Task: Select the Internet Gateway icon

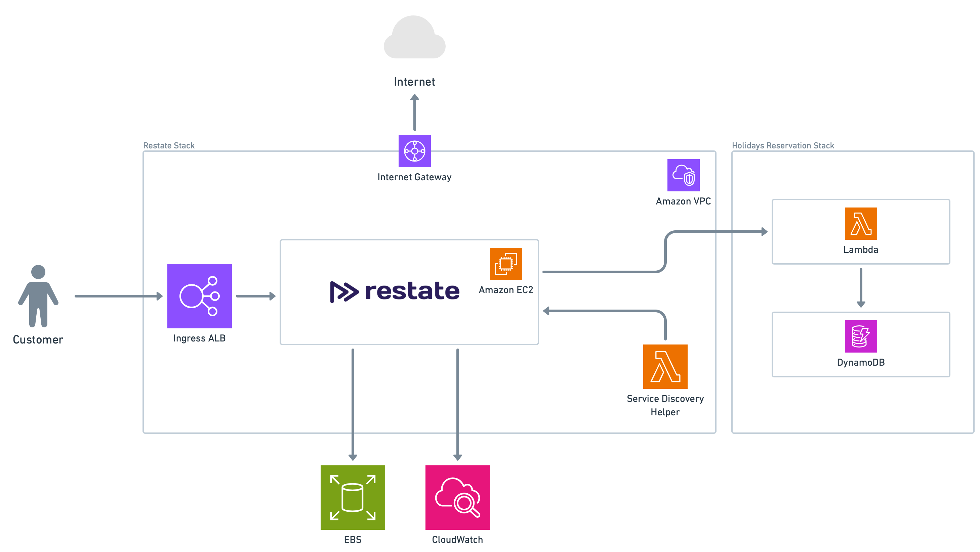Action: point(414,151)
